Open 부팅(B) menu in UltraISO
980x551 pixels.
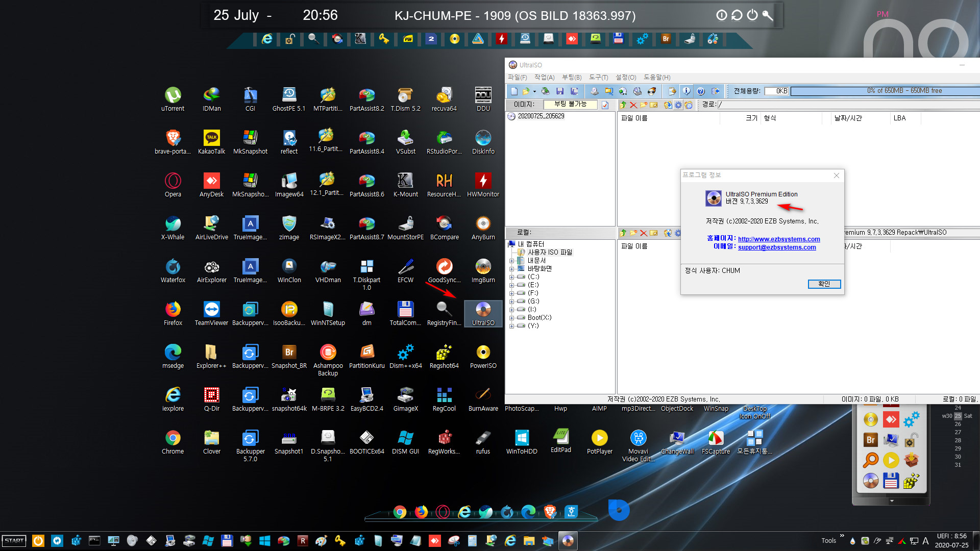572,78
